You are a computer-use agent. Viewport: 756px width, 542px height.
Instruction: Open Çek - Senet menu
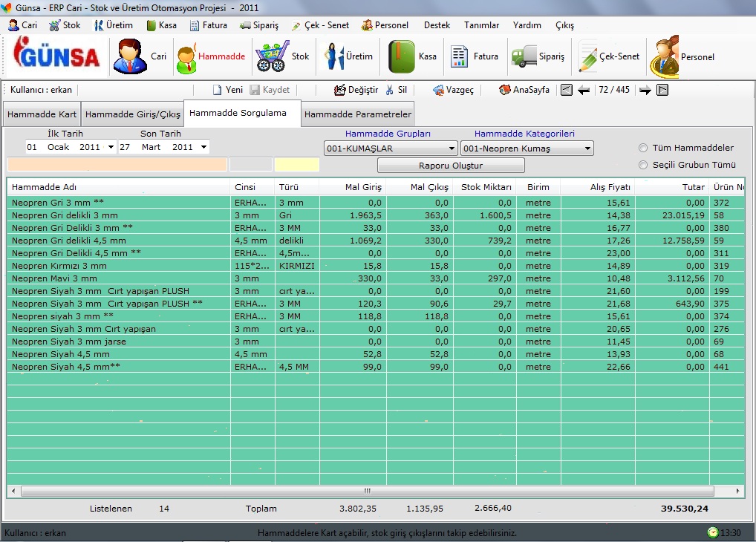click(x=320, y=25)
